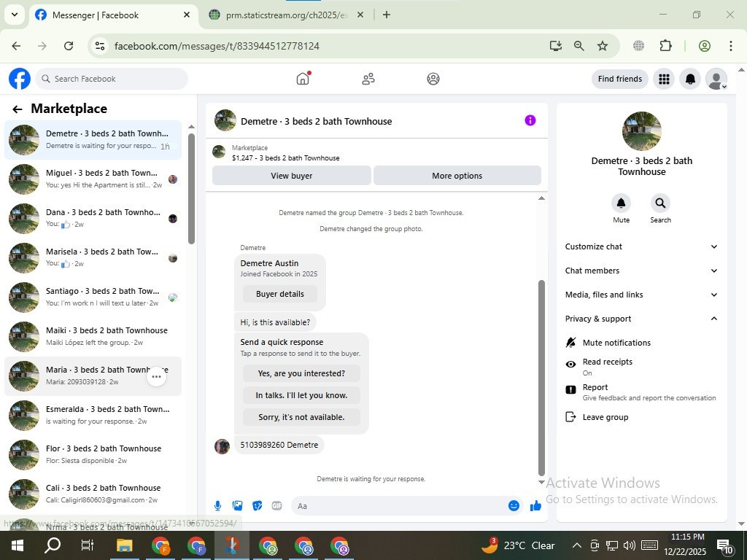Open the Groups icon in top navigation
The height and width of the screenshot is (560, 747).
point(433,79)
